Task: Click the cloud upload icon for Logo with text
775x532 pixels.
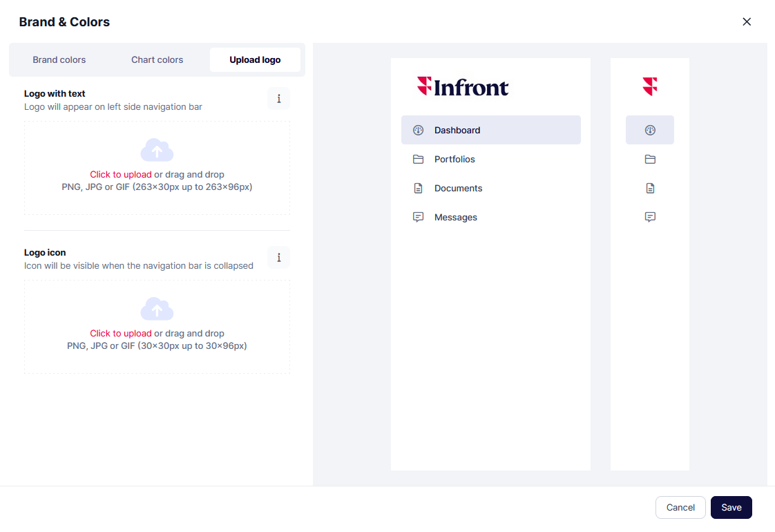Action: tap(157, 151)
